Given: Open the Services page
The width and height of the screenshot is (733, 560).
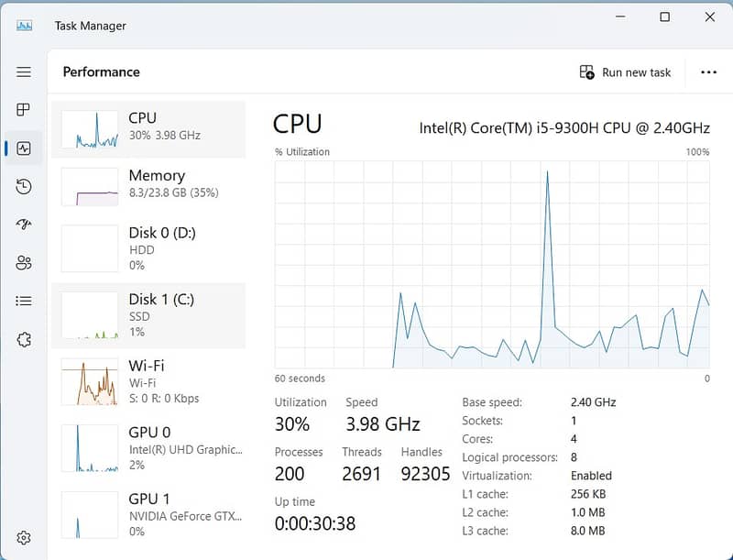Looking at the screenshot, I should pyautogui.click(x=24, y=339).
